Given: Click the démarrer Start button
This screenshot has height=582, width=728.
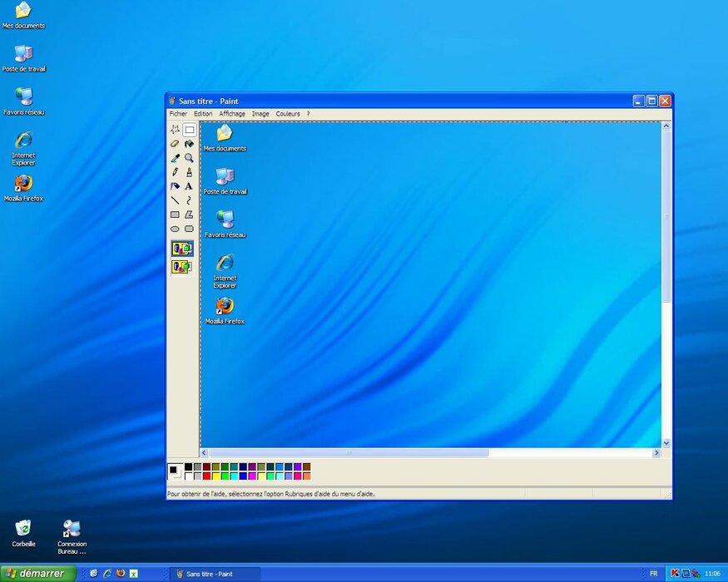Looking at the screenshot, I should tap(38, 574).
